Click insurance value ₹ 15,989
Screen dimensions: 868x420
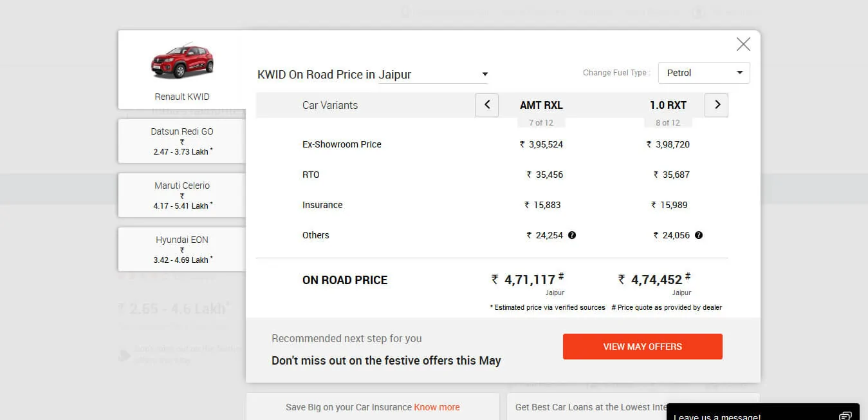click(x=669, y=205)
